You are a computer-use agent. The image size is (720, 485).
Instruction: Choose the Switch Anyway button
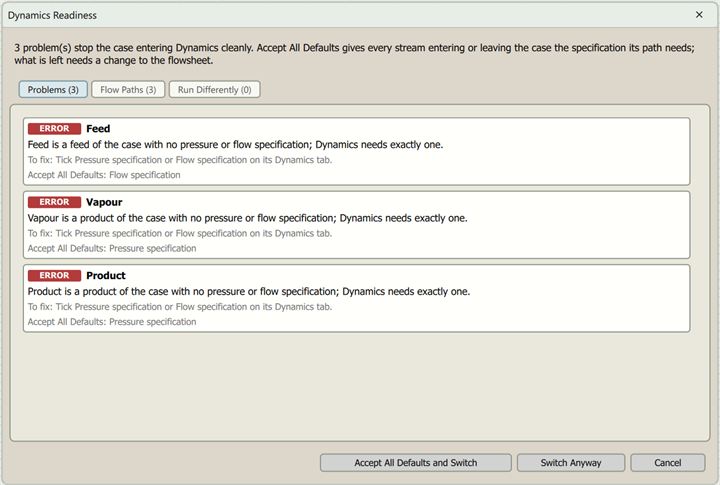(571, 462)
